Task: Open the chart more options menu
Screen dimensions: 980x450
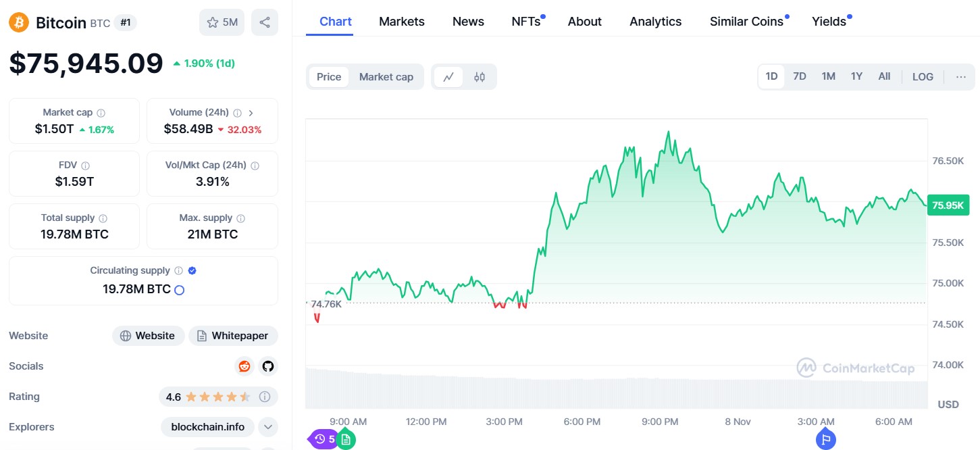Action: pyautogui.click(x=961, y=76)
